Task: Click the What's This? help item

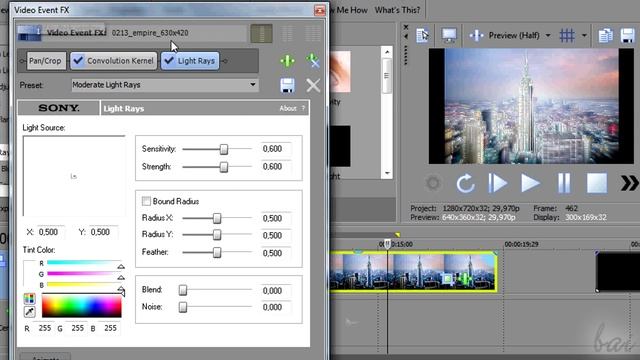Action: (397, 10)
